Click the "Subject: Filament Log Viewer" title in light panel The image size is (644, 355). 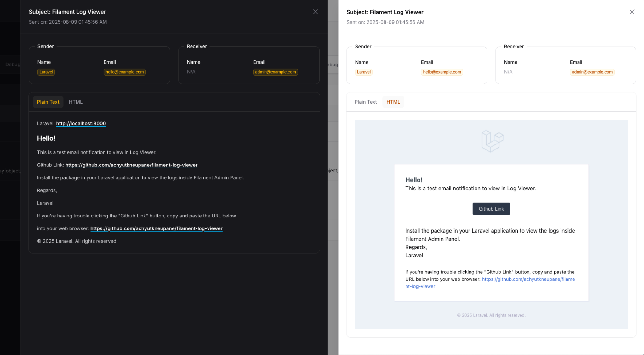(385, 12)
